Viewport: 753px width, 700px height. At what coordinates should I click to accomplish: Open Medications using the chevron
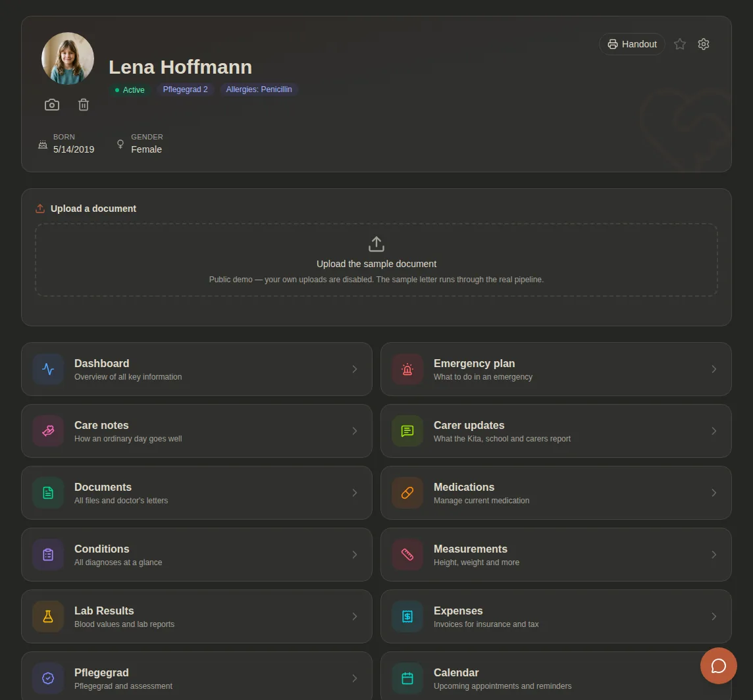coord(714,493)
